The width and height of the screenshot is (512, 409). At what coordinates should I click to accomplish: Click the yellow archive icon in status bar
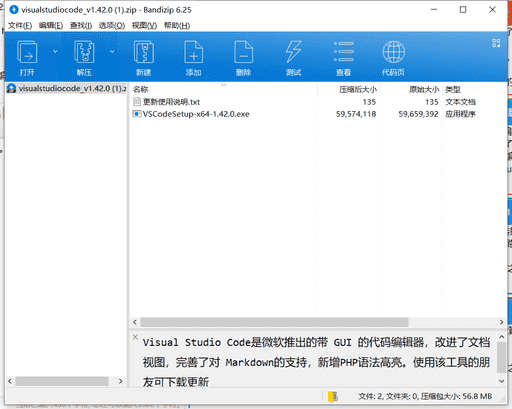click(x=333, y=396)
